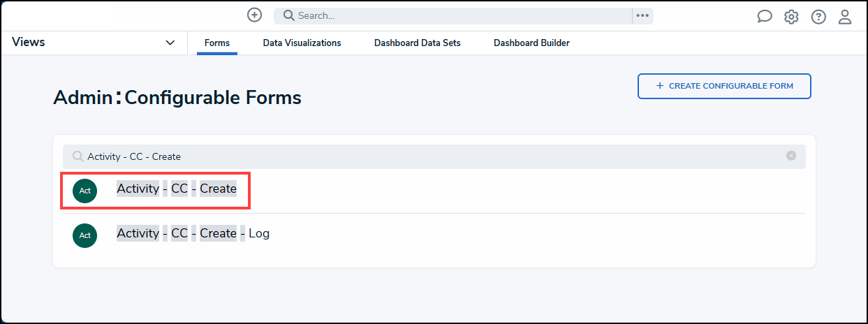868x324 pixels.
Task: Open the user profile icon
Action: tap(845, 17)
